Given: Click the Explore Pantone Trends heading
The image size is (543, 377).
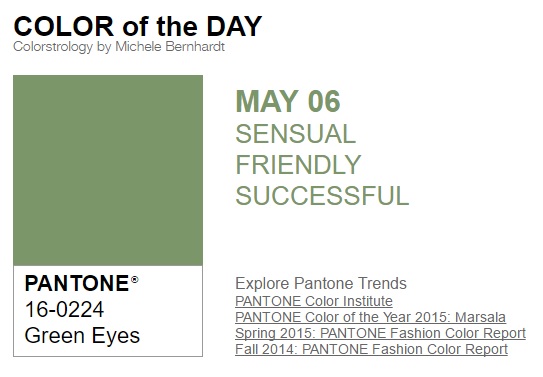Looking at the screenshot, I should 321,283.
